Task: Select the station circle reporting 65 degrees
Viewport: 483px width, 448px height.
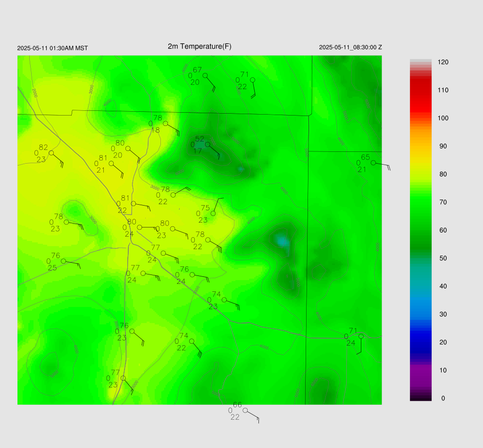Action: (374, 163)
